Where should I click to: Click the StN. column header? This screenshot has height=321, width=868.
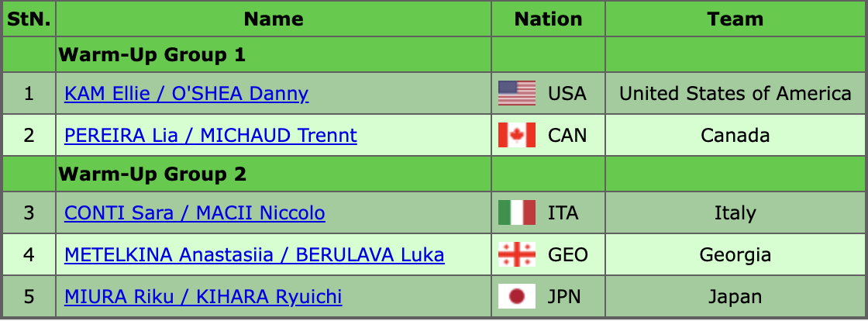(x=29, y=19)
